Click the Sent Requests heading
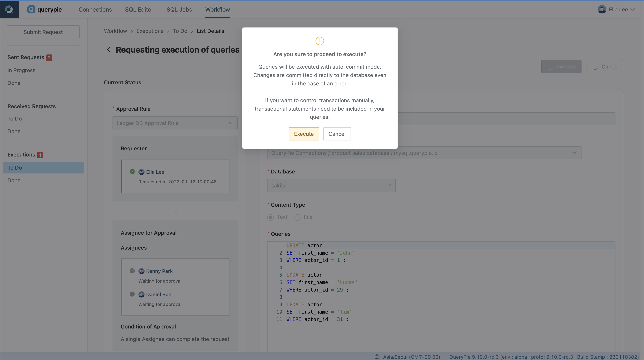Image resolution: width=644 pixels, height=360 pixels. pyautogui.click(x=26, y=57)
